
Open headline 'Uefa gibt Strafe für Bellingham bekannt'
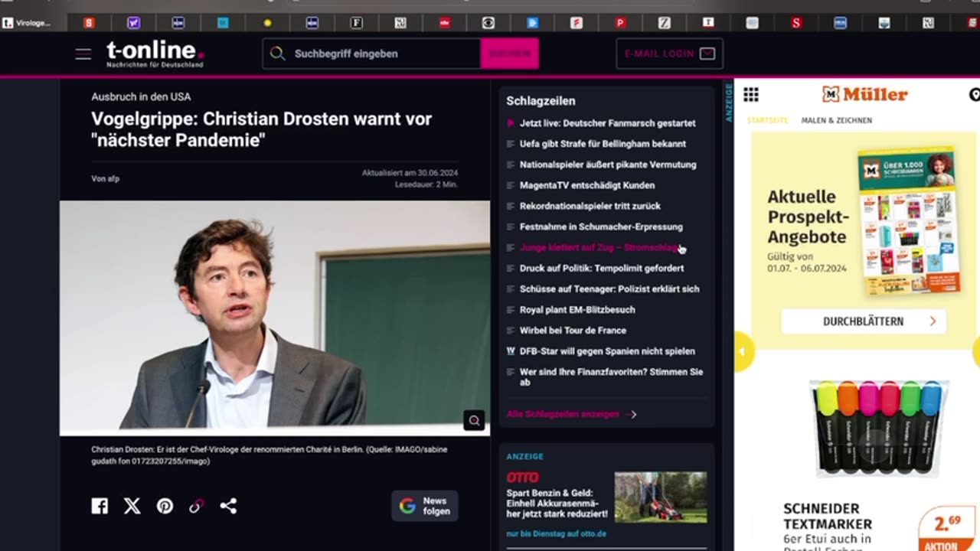tap(603, 144)
